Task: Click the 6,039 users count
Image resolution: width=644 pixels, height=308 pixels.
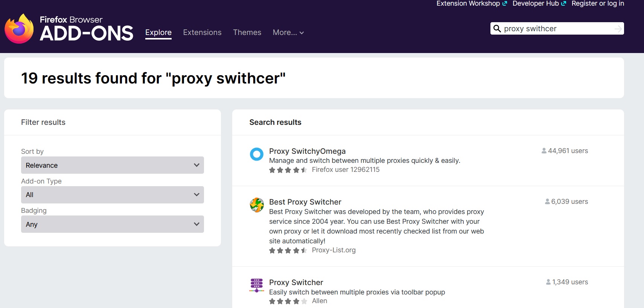Action: point(566,202)
